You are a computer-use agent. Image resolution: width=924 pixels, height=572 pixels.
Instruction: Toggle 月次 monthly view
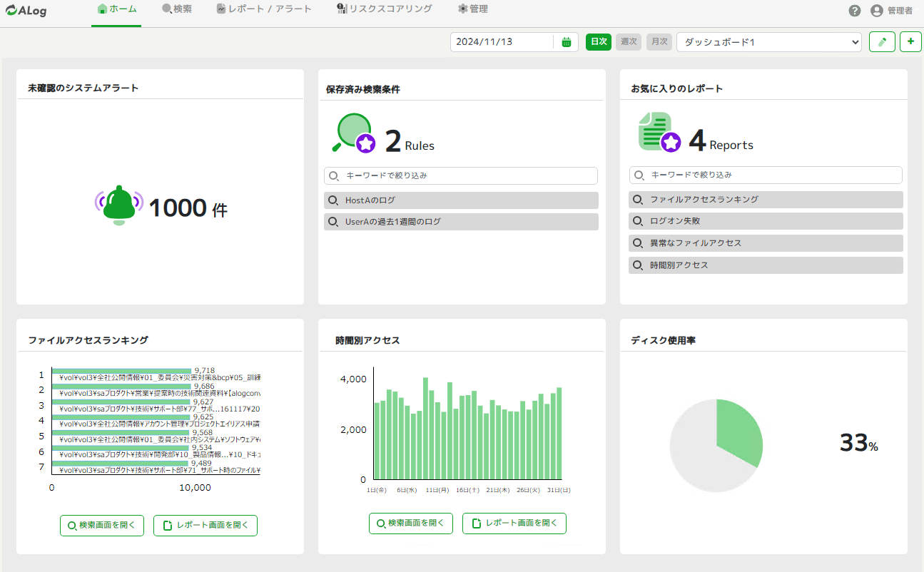tap(659, 42)
